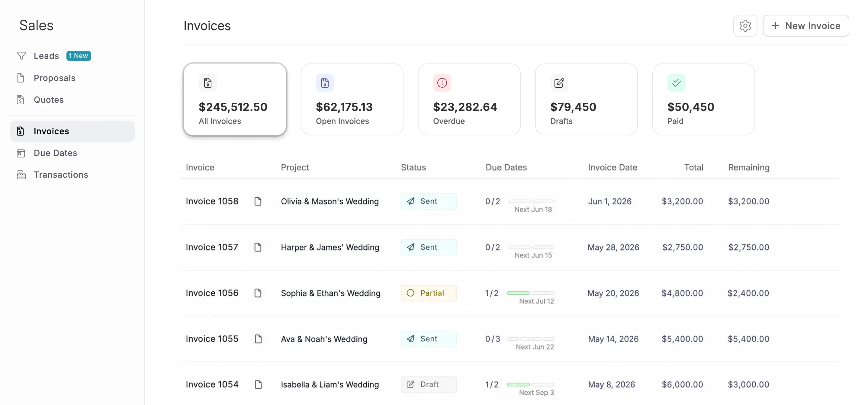Screen dimensions: 868x405
Task: Click the Due Dates calendar icon
Action: click(21, 153)
